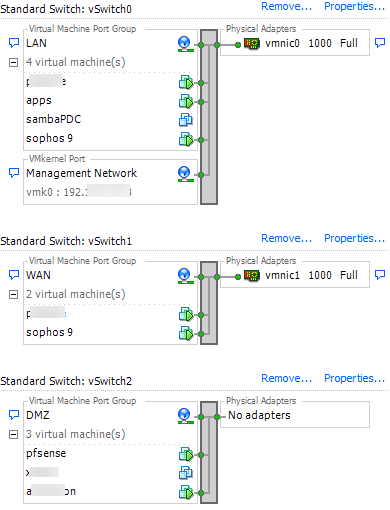390x510 pixels.
Task: Click the speech bubble icon right of vmnic1
Action: point(380,275)
